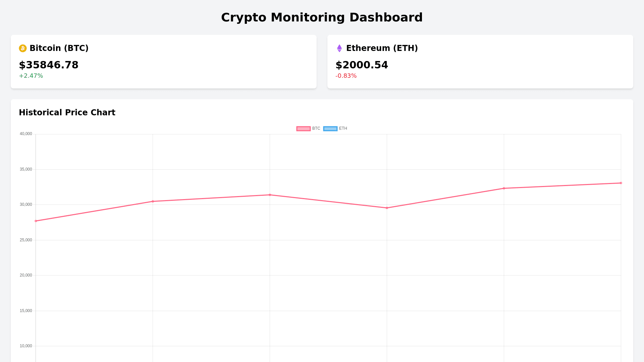This screenshot has height=362, width=644.
Task: Click the purple Ethereum diamond icon
Action: (339, 48)
